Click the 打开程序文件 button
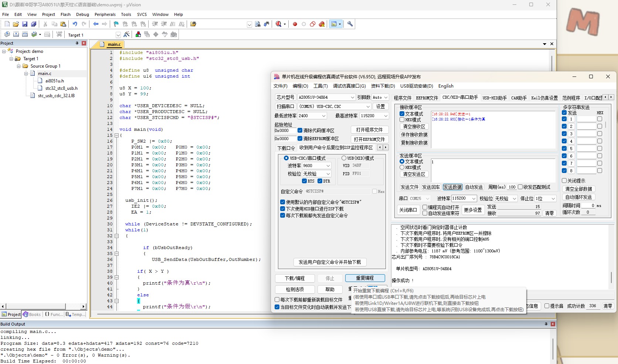The image size is (618, 364). pyautogui.click(x=370, y=130)
